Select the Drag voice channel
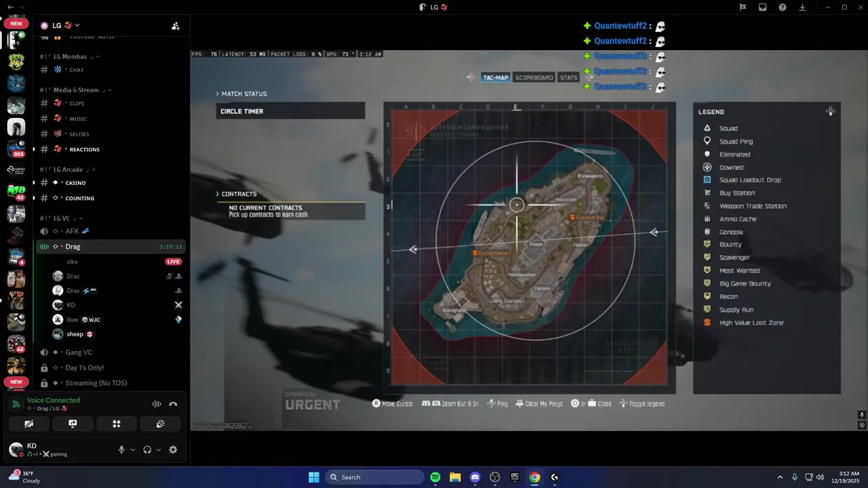868x488 pixels. (111, 247)
